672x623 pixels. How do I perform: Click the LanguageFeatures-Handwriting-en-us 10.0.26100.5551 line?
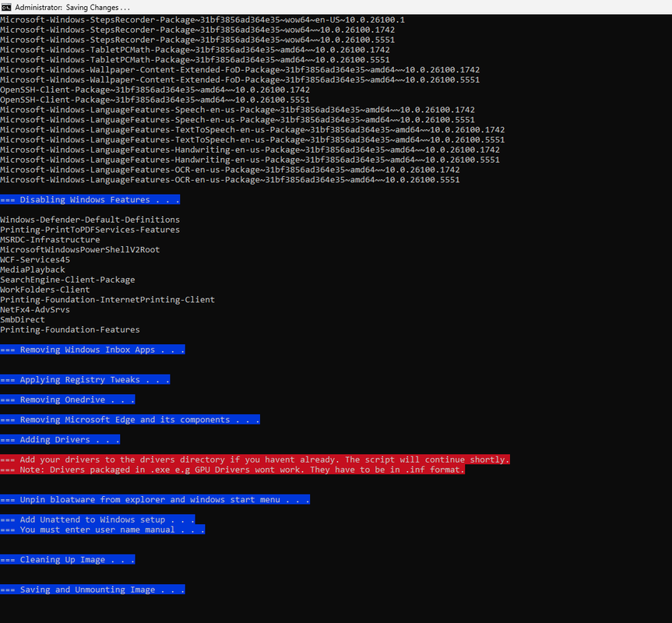coord(250,160)
